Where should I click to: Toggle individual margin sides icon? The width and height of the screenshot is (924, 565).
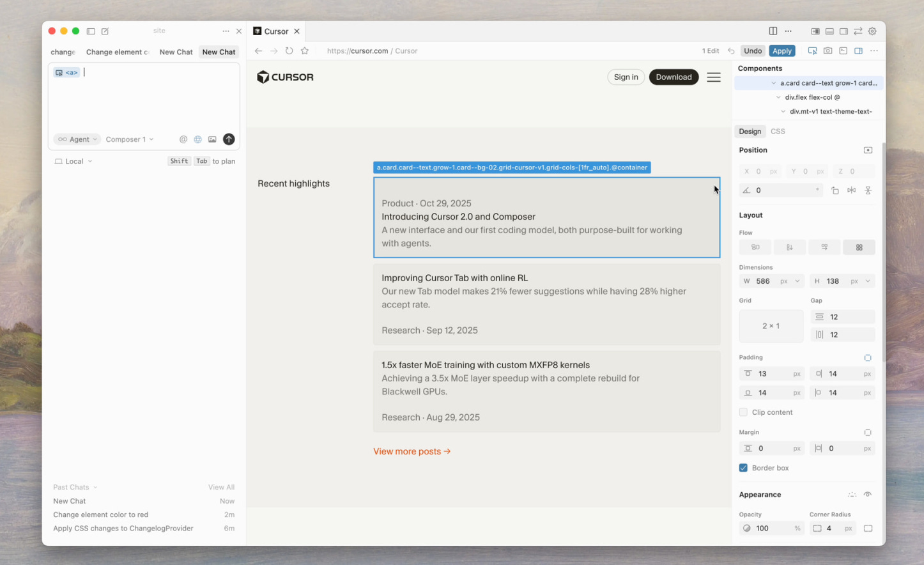click(868, 433)
